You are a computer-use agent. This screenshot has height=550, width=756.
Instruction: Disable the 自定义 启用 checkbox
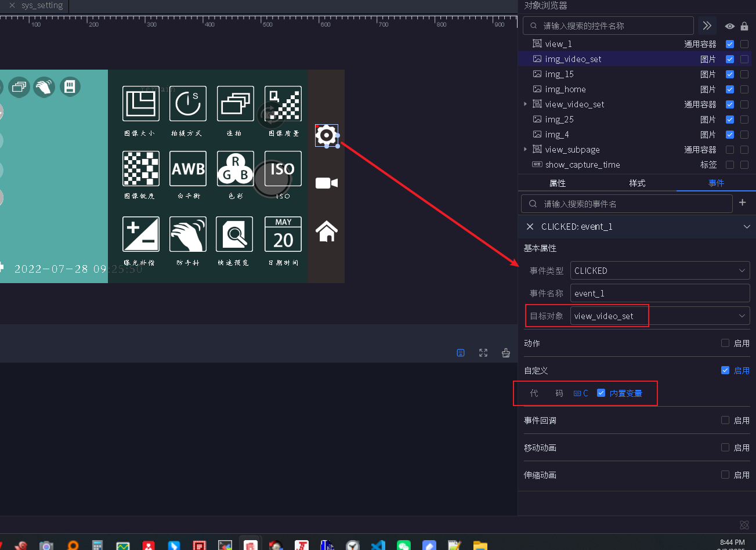tap(725, 370)
